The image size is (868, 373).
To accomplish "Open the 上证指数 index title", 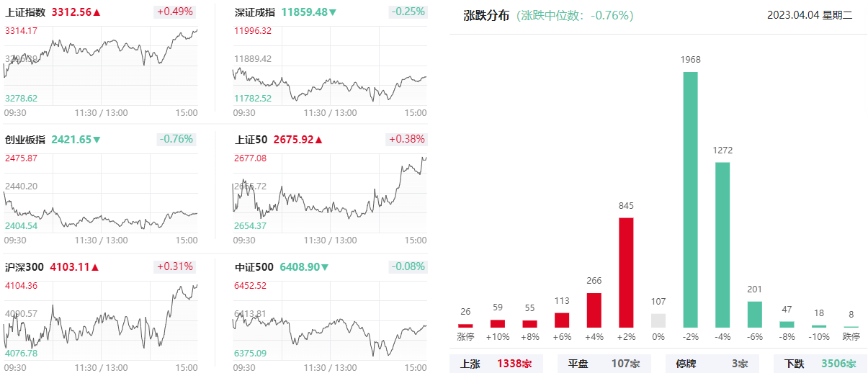I will coord(25,12).
